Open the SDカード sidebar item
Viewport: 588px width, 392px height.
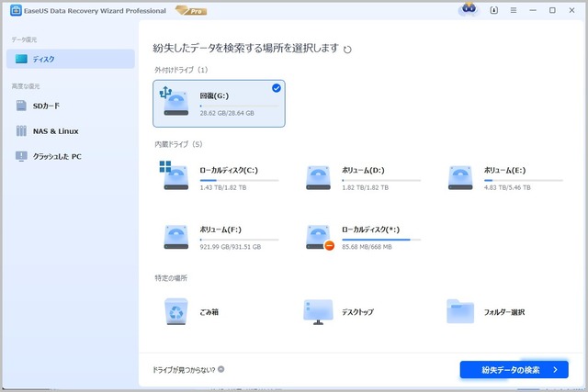[x=71, y=106]
